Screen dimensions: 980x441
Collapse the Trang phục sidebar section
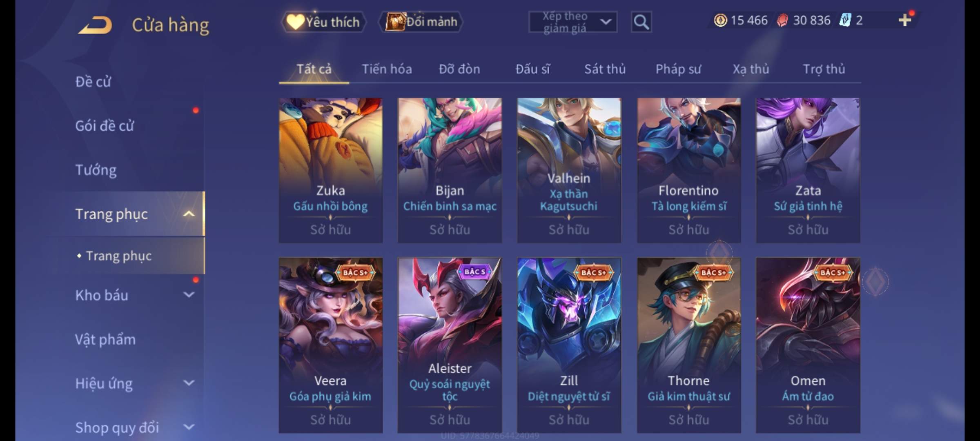tap(189, 214)
